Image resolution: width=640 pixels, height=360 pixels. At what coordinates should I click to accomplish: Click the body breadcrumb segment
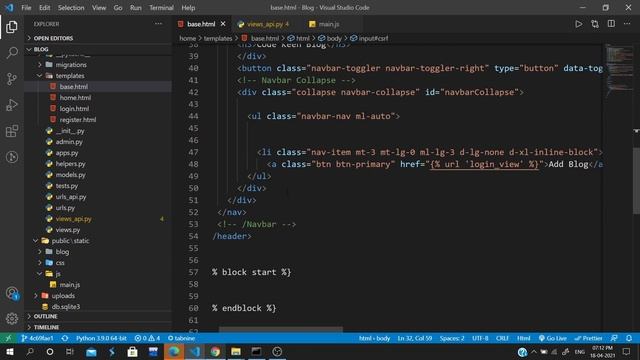[x=333, y=38]
